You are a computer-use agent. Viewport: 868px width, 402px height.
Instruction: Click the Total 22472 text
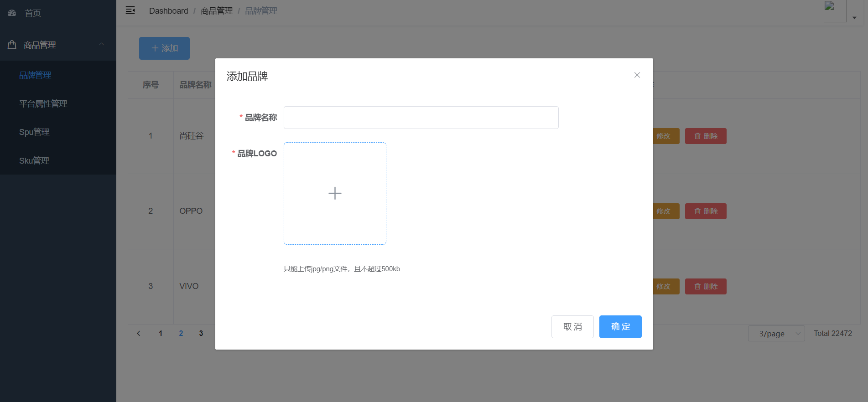tap(833, 333)
